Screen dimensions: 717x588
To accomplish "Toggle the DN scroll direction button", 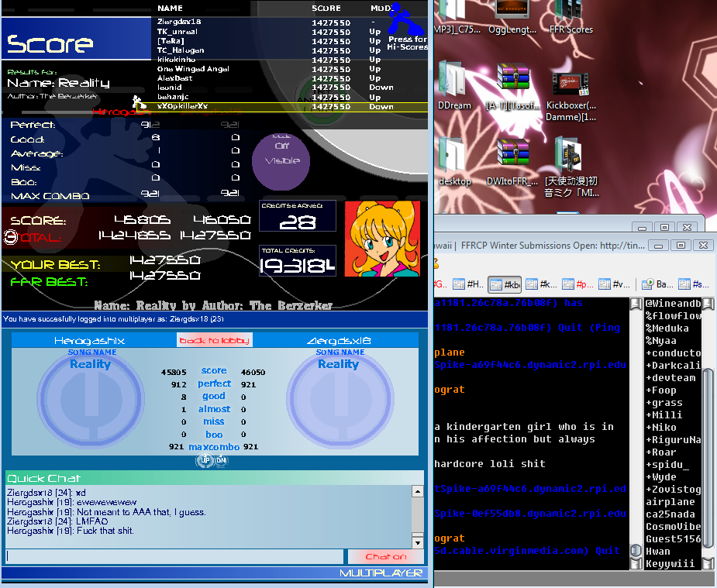I will [x=221, y=460].
